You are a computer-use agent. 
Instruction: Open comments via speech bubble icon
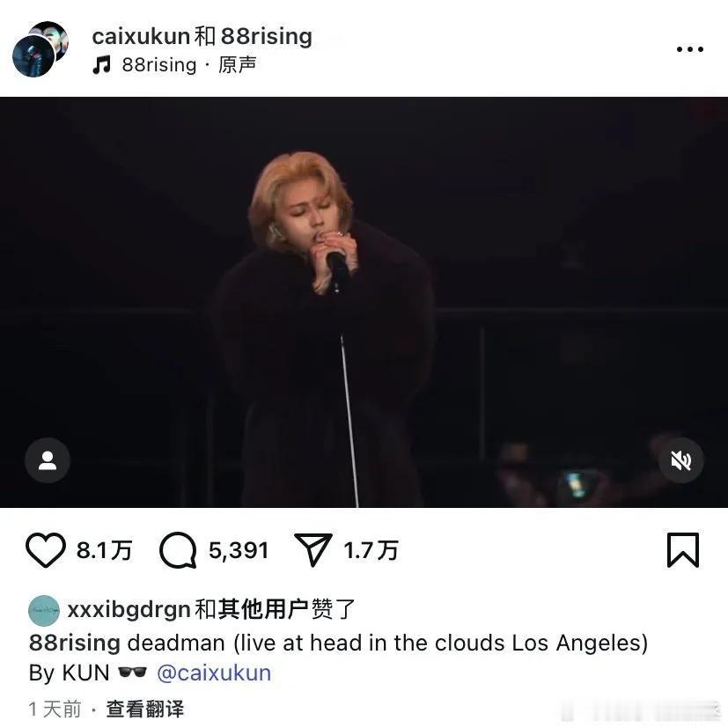coord(178,550)
